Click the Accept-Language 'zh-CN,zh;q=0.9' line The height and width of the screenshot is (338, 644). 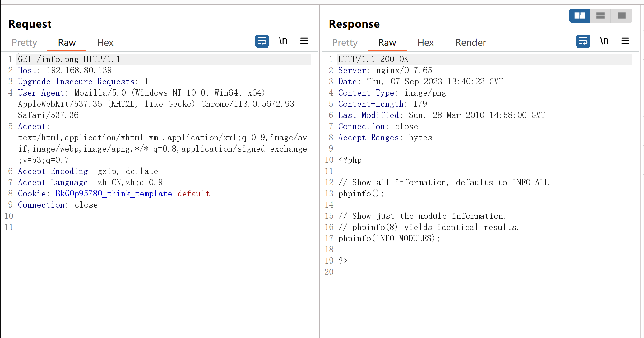pyautogui.click(x=90, y=182)
